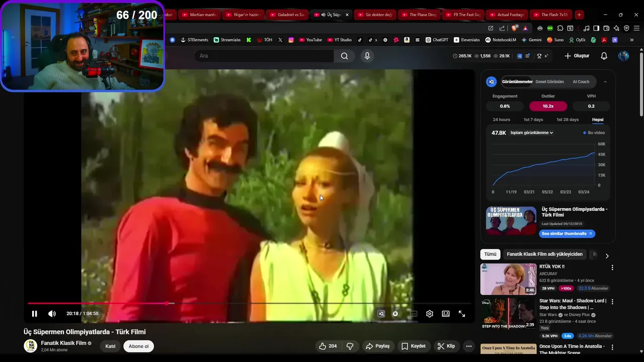The height and width of the screenshot is (362, 644).
Task: Open the Oluştur create menu
Action: pyautogui.click(x=577, y=56)
